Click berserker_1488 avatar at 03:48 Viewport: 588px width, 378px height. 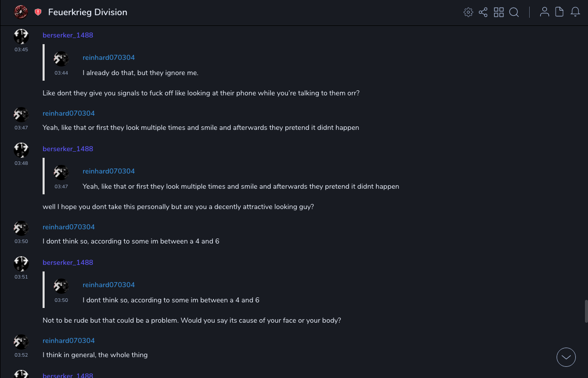point(21,150)
